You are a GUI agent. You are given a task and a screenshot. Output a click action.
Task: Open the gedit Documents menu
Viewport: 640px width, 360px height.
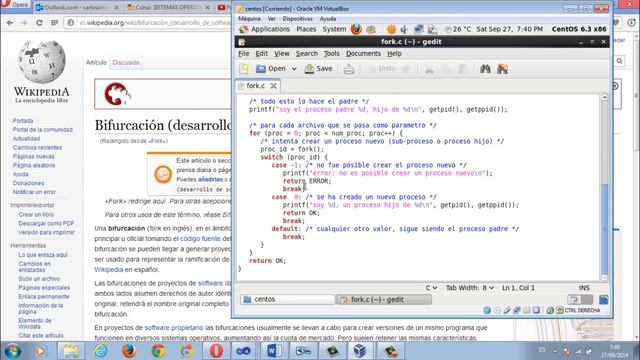pos(363,53)
